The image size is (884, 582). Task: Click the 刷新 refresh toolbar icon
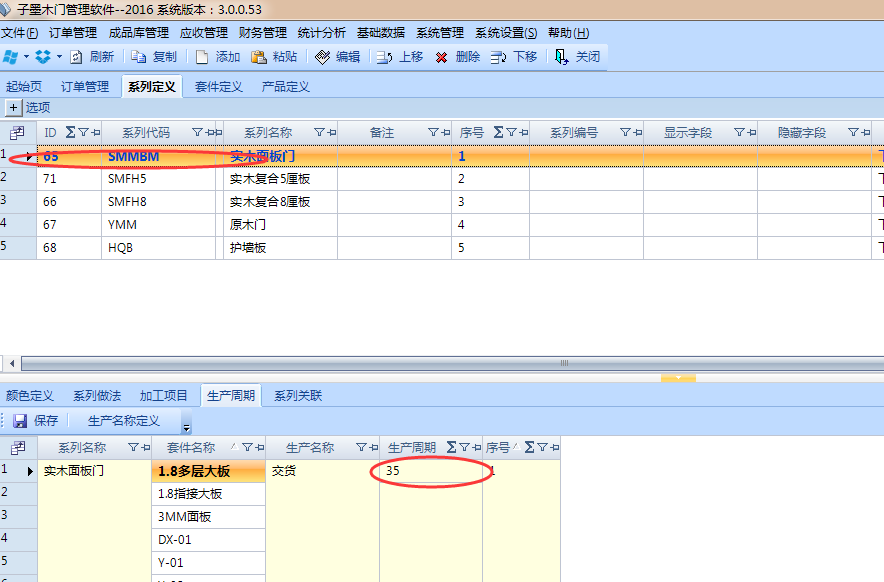click(76, 57)
